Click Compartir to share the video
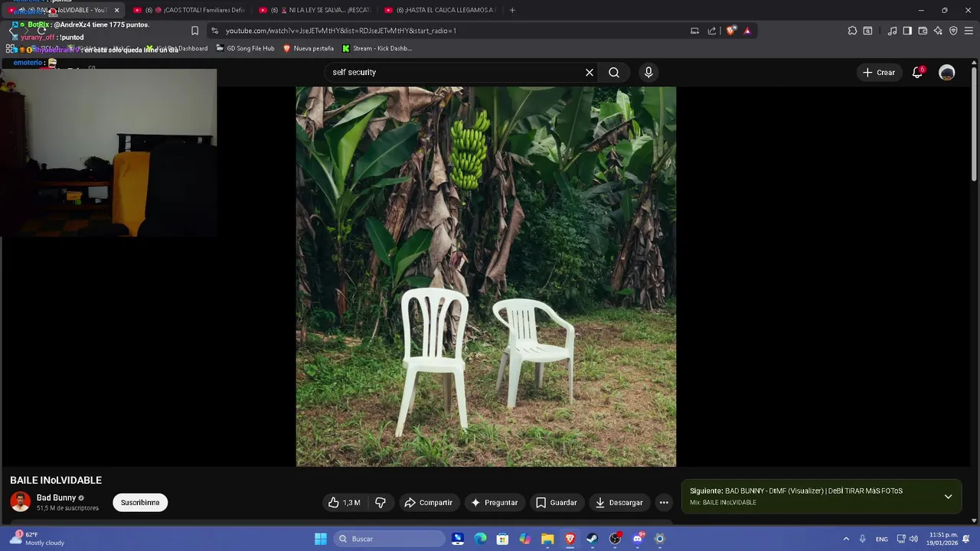 pyautogui.click(x=429, y=503)
